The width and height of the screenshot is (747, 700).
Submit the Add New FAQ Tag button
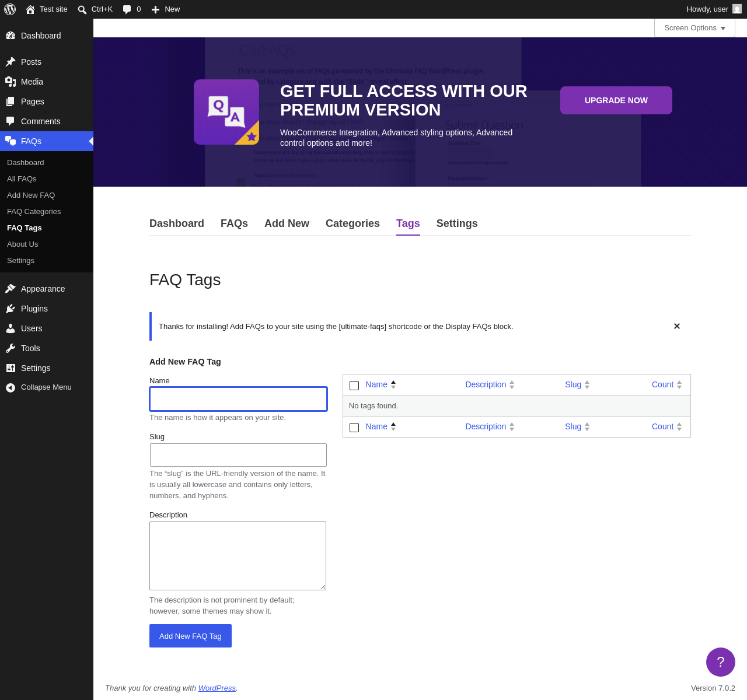click(x=190, y=636)
